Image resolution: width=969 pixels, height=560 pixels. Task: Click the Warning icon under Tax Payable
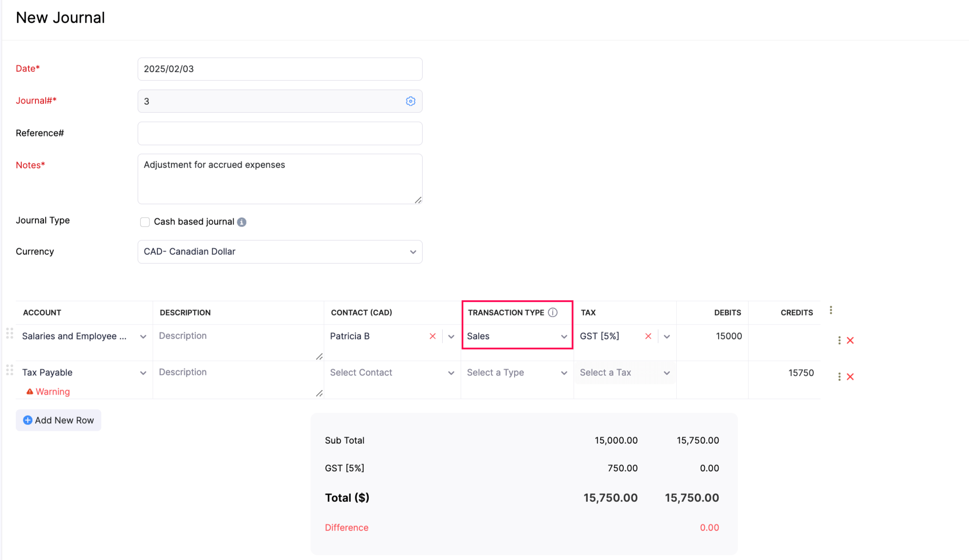pyautogui.click(x=30, y=392)
